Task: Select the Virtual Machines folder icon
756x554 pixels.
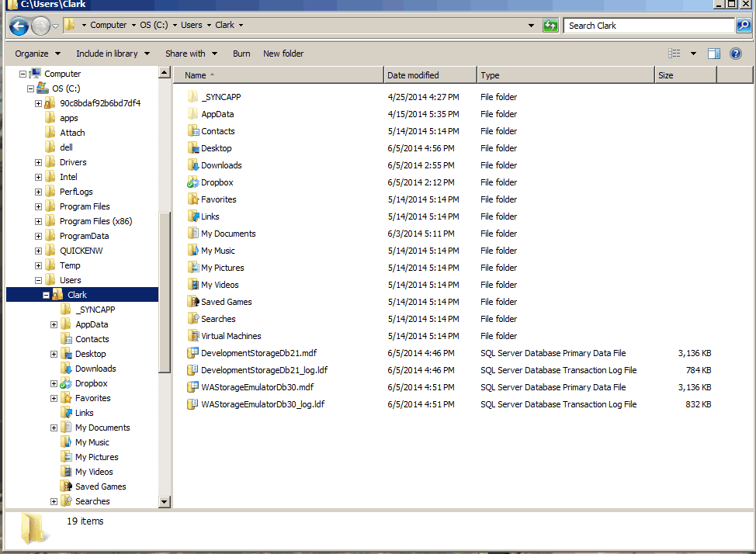Action: pyautogui.click(x=193, y=336)
